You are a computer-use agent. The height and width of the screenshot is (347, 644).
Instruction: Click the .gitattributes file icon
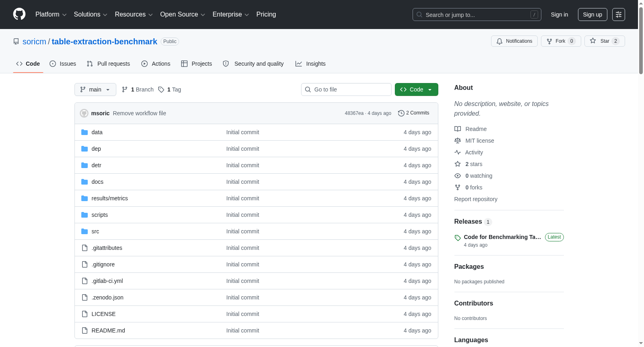click(x=85, y=248)
